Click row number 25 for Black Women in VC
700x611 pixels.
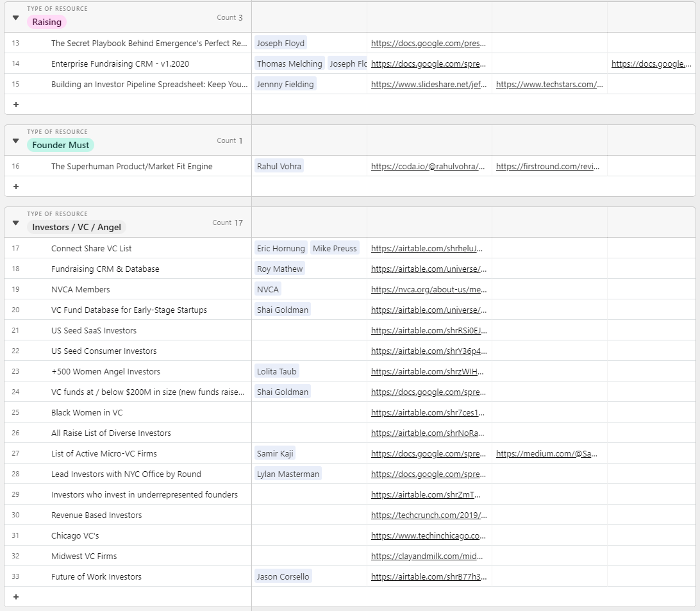[16, 412]
